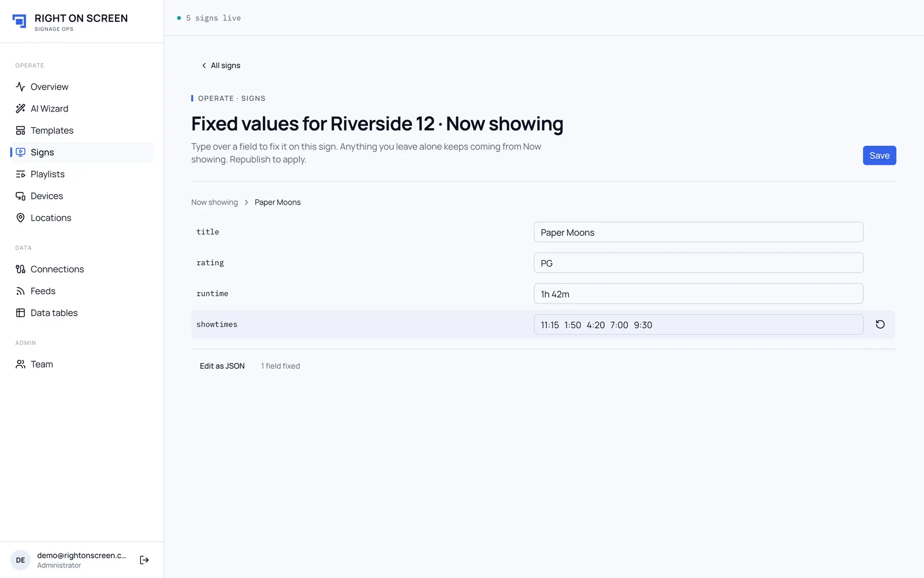Focus the runtime field showing 1h 42m
The width and height of the screenshot is (924, 578).
(698, 294)
